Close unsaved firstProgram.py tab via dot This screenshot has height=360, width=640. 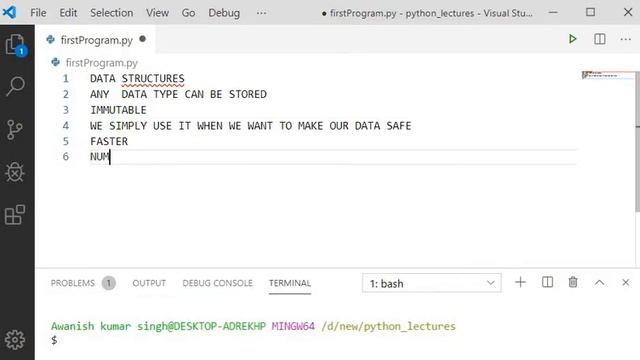[142, 39]
